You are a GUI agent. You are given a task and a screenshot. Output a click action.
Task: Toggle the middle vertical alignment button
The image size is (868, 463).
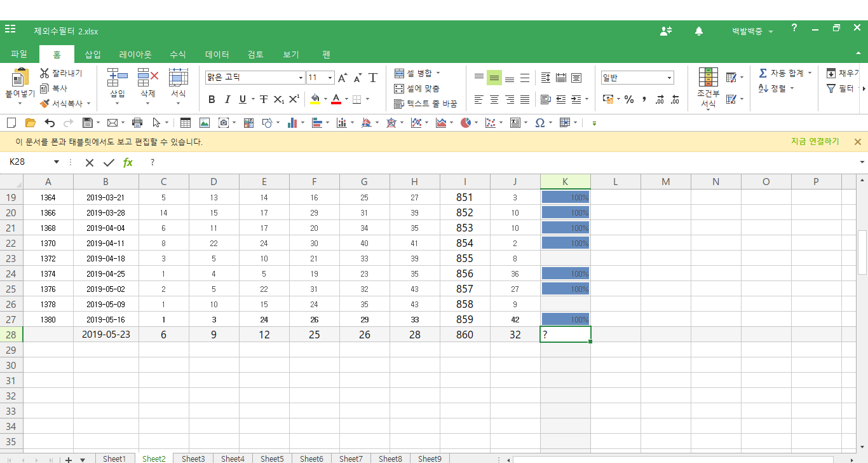494,78
